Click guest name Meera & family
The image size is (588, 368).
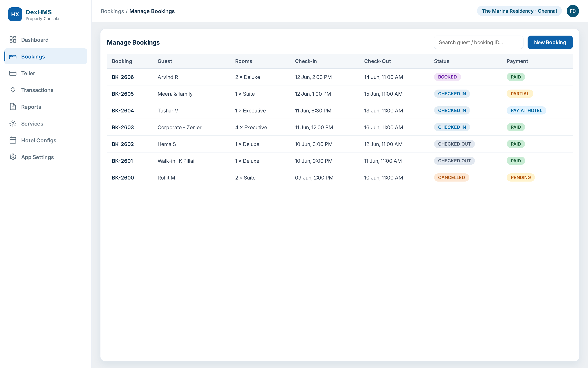tap(175, 94)
